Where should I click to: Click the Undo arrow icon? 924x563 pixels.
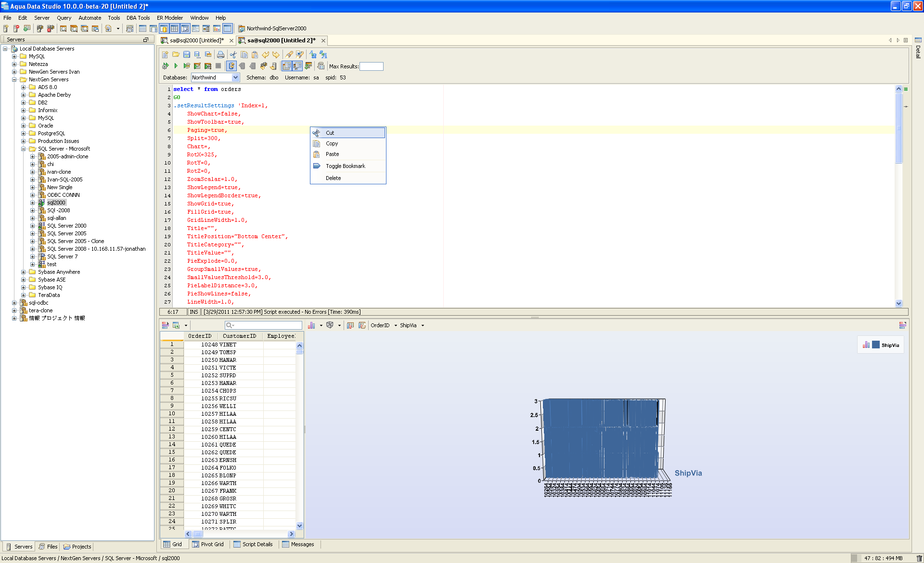point(265,54)
